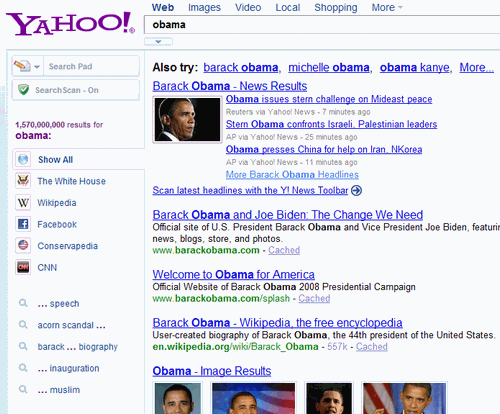Image resolution: width=500 pixels, height=414 pixels.
Task: Click third image result thumbnail, dark background
Action: point(329,398)
